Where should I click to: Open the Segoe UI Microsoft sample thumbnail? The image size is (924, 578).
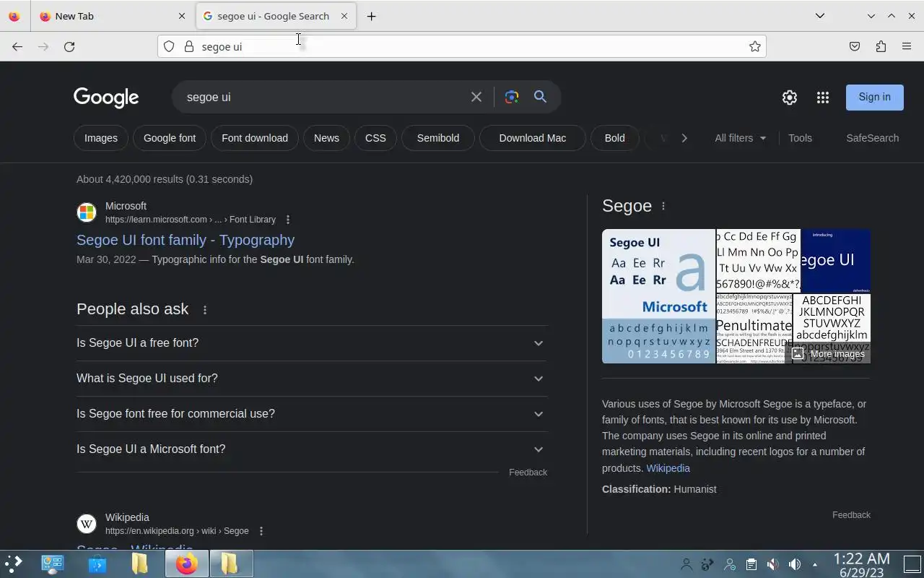point(658,296)
